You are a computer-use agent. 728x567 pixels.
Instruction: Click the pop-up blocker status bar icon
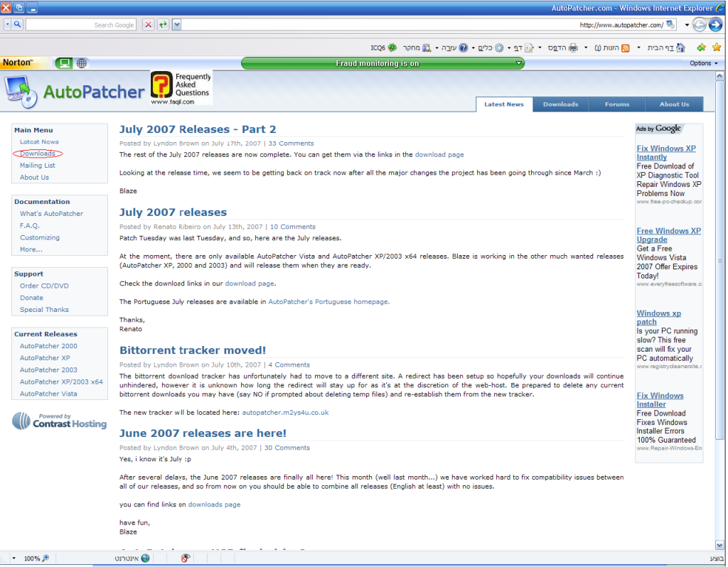coord(186,558)
